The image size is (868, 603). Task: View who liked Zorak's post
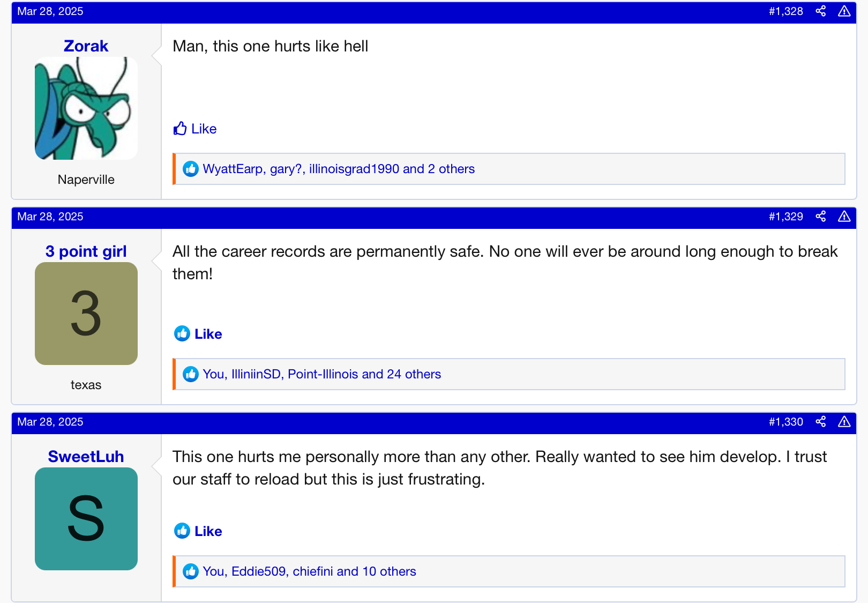(339, 169)
